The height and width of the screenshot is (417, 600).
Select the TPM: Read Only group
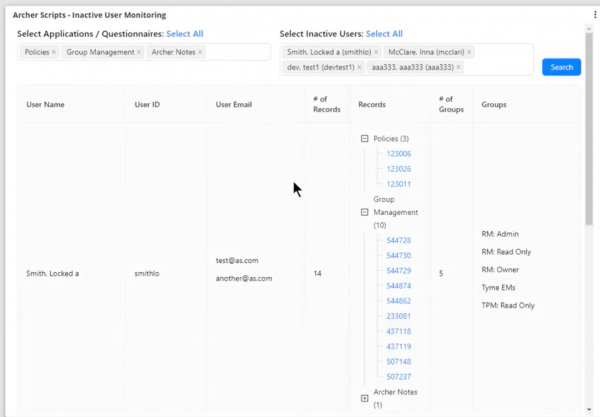point(508,305)
